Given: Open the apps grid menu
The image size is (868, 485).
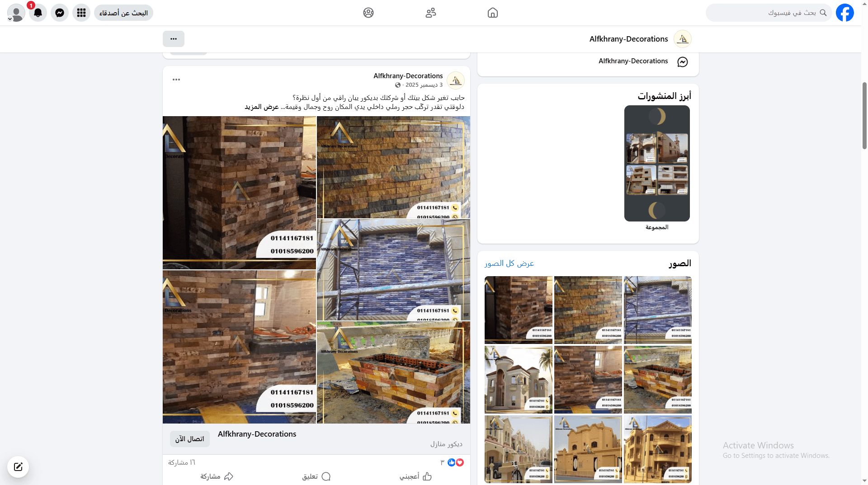Looking at the screenshot, I should tap(81, 13).
